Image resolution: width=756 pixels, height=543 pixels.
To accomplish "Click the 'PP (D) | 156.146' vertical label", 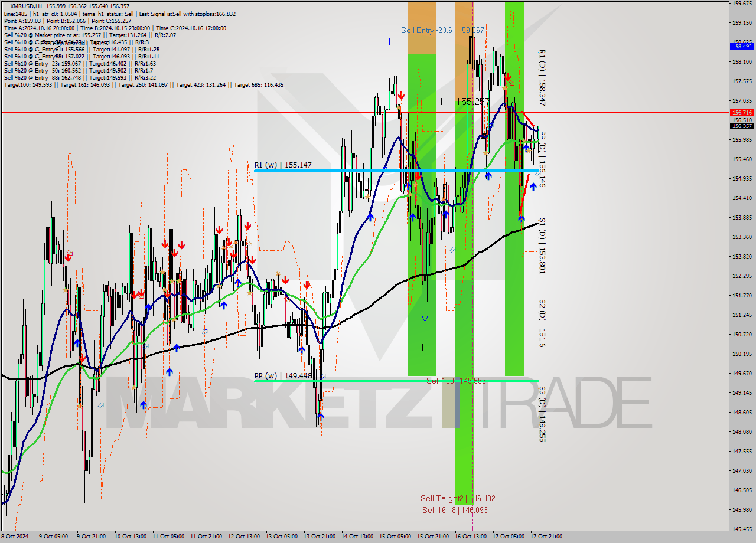I will point(542,159).
